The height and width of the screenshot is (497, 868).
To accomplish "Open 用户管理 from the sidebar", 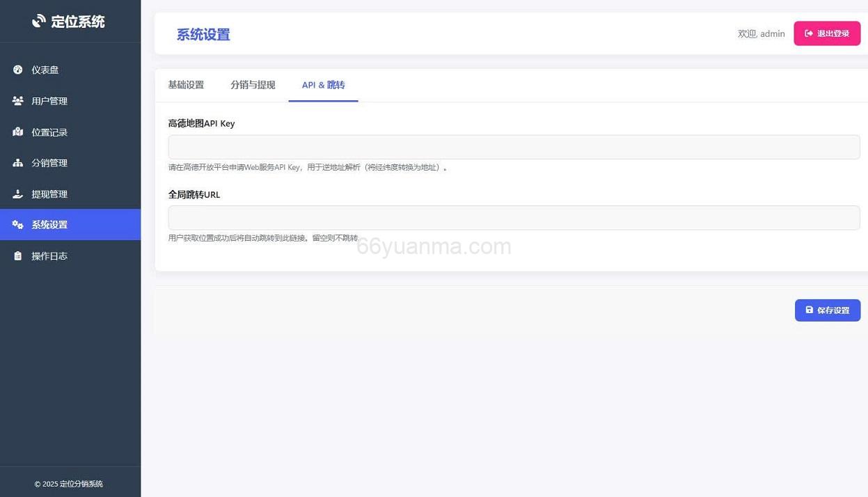I will [x=49, y=100].
